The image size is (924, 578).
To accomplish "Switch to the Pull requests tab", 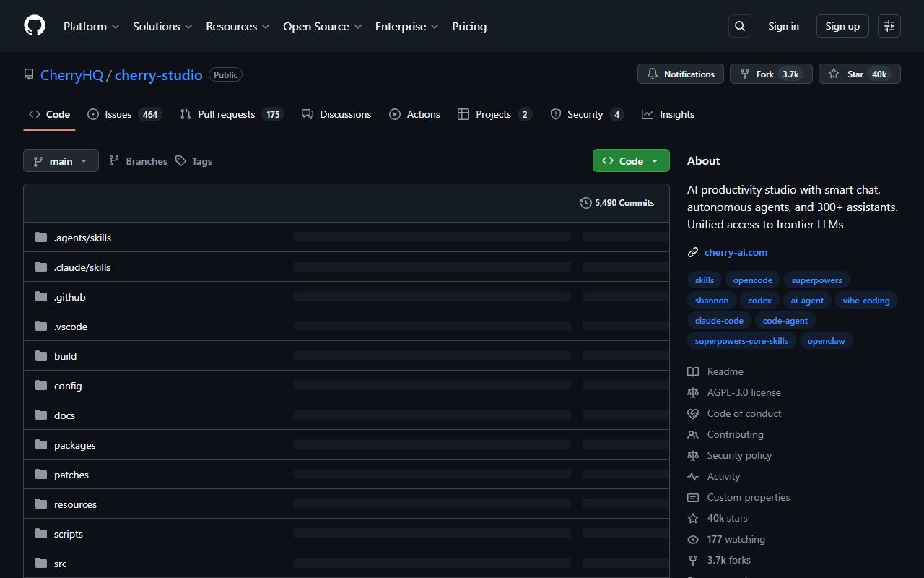I will coord(226,113).
